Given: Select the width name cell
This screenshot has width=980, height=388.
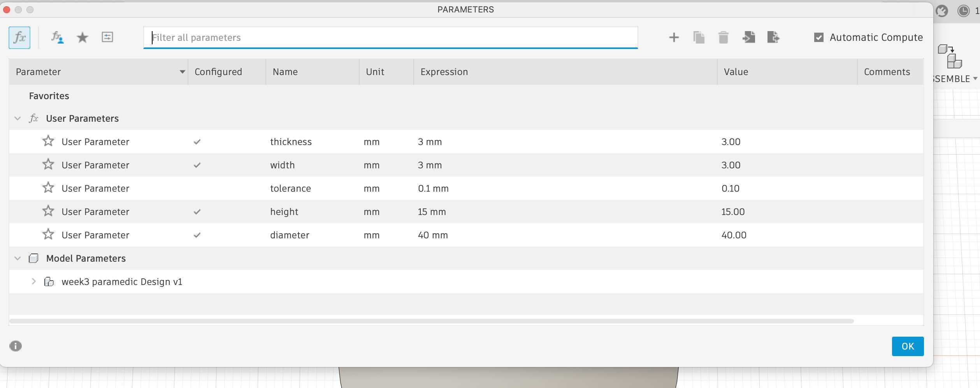Looking at the screenshot, I should [x=313, y=165].
